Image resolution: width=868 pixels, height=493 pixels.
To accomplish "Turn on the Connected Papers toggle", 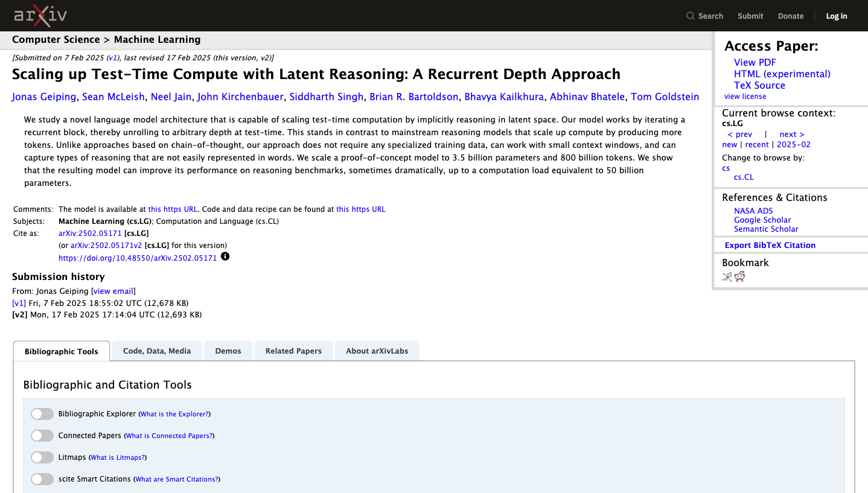I will point(42,436).
